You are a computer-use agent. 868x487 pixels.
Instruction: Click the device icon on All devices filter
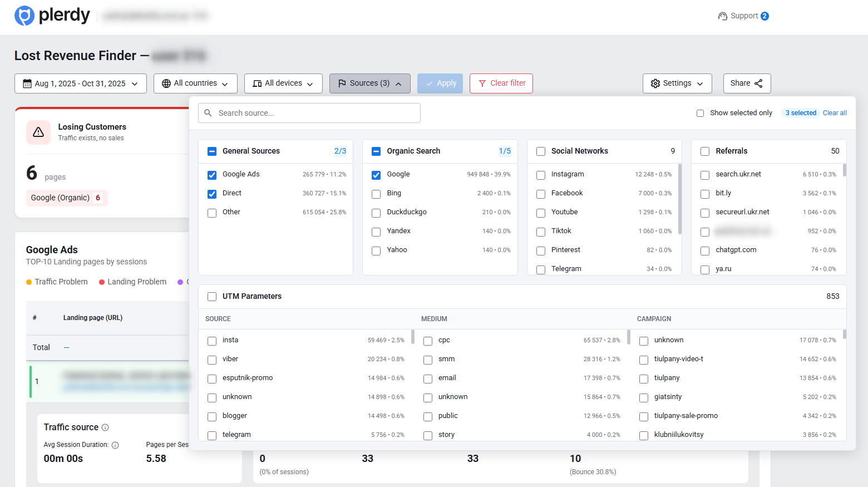257,83
